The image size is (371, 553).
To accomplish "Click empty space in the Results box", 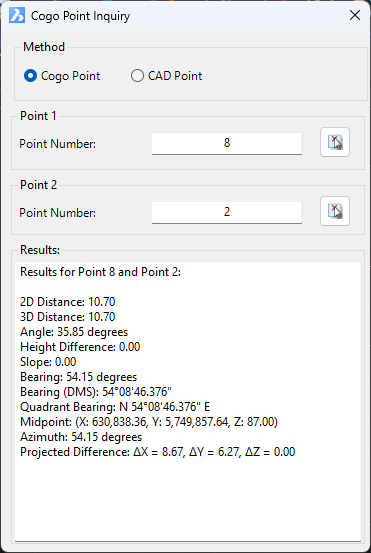I will coord(188,501).
